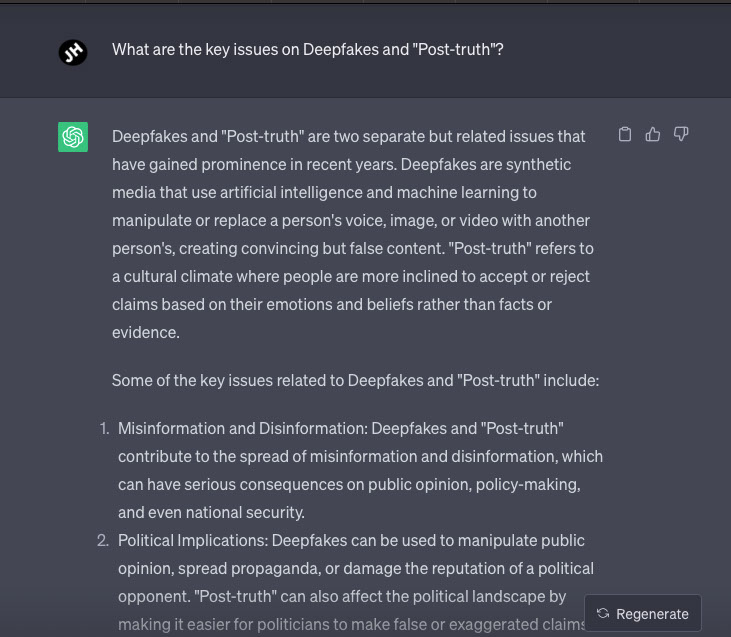Click the green ChatGPT logo avatar
This screenshot has width=731, height=637.
coord(73,137)
